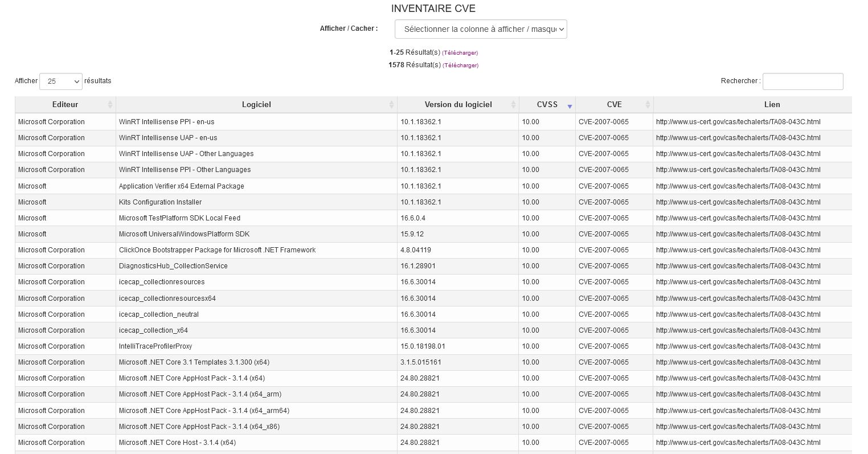Select 'icecap_collectionresourcesx64' cell

point(256,298)
